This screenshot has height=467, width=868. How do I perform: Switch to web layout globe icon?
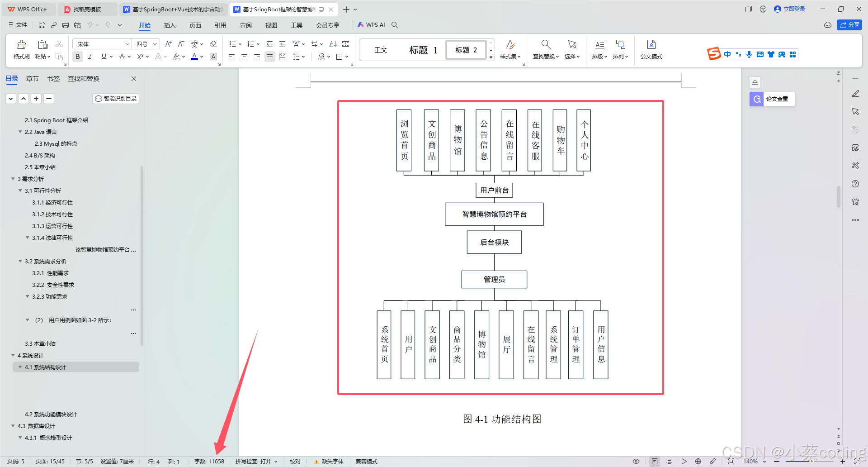click(698, 462)
